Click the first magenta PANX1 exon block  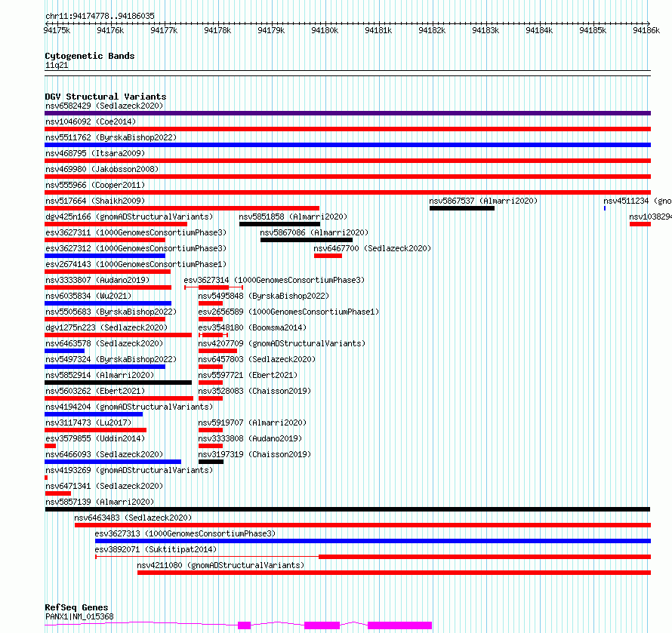point(245,625)
